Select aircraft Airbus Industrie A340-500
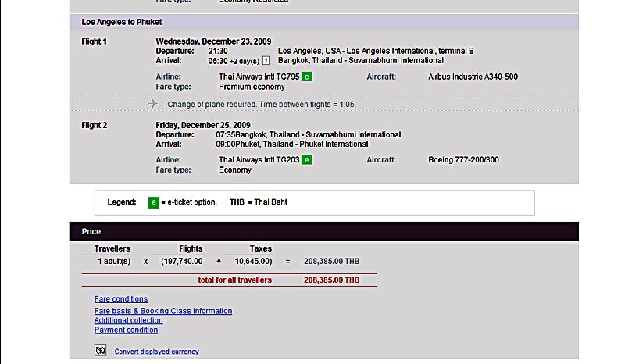Viewport: 625px width, 364px height. coord(473,77)
